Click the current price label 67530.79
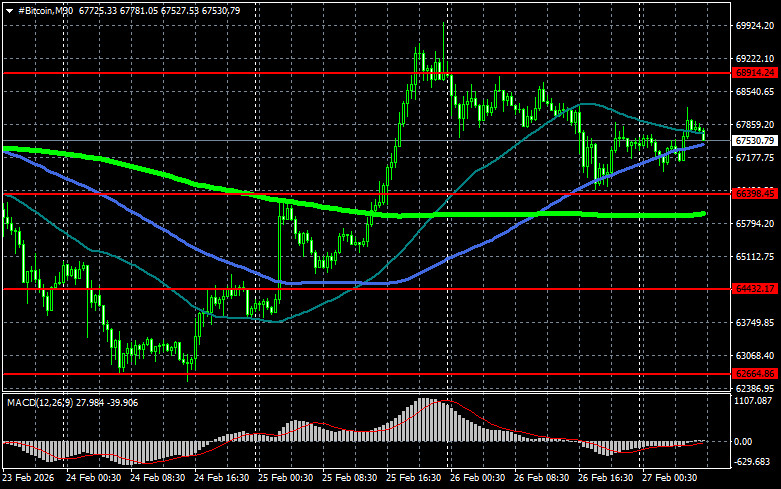This screenshot has height=489, width=781. tap(755, 141)
